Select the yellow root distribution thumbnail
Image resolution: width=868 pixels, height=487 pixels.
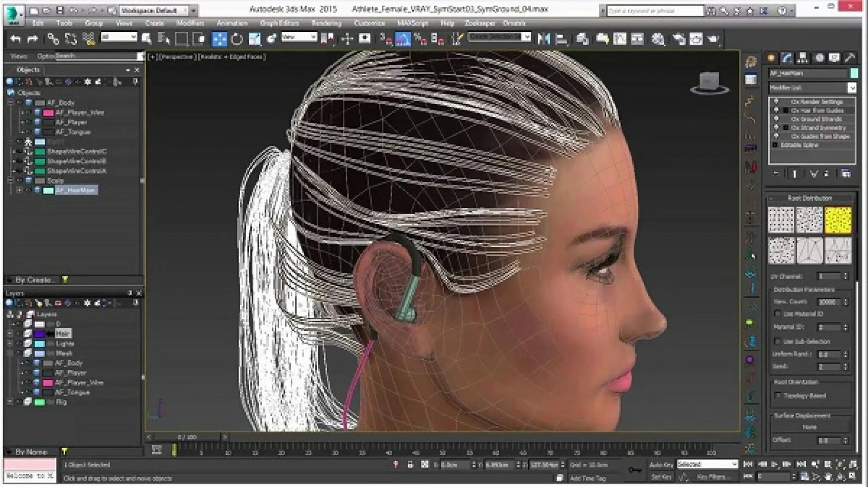[837, 220]
